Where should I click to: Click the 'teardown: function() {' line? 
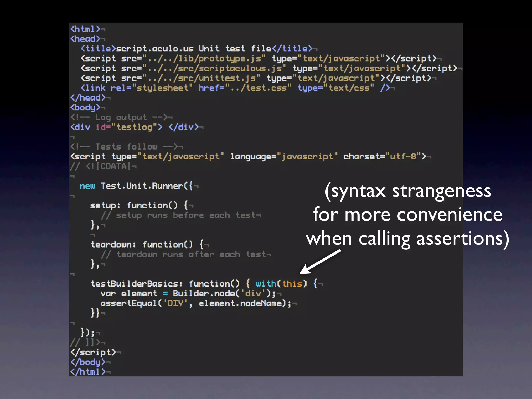coord(147,245)
